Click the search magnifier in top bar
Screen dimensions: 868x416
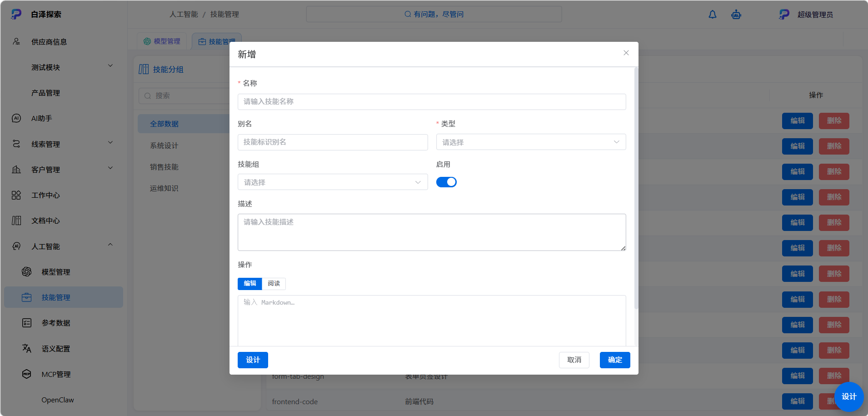408,14
